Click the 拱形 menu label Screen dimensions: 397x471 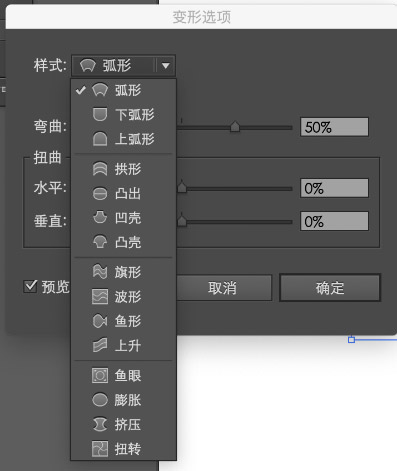[x=128, y=169]
